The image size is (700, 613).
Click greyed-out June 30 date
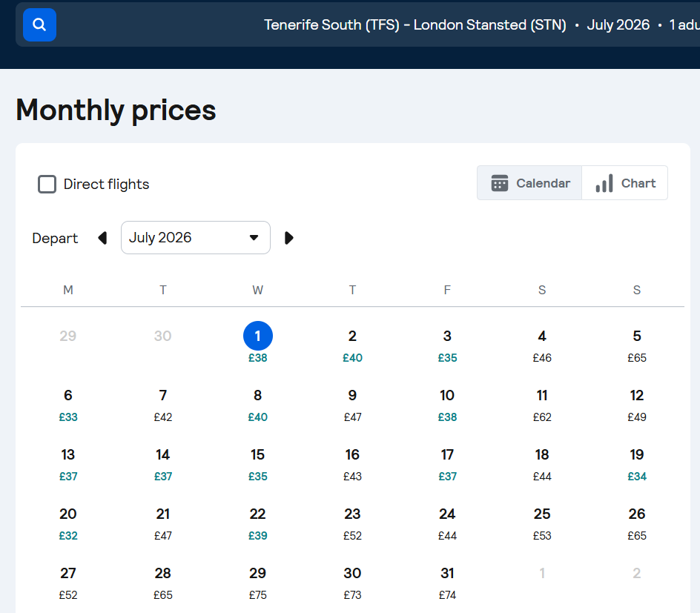pos(163,337)
